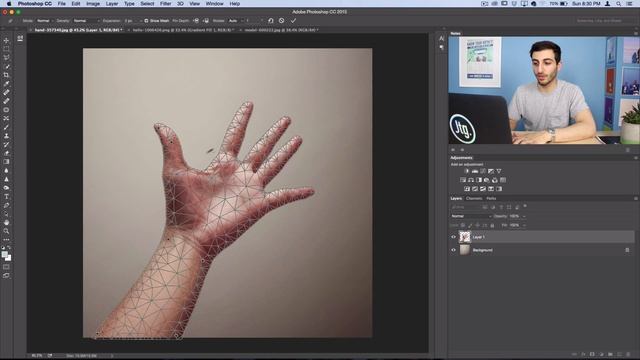Open the layer Opacity dropdown arrow
The image size is (640, 360).
[524, 216]
